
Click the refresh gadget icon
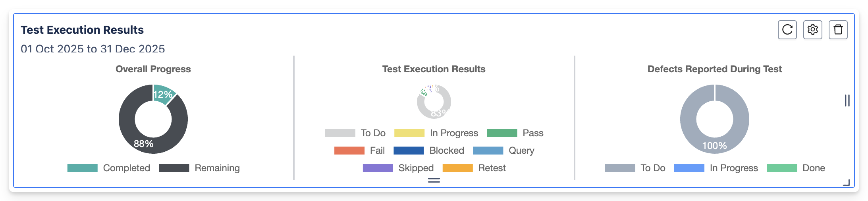coord(787,30)
